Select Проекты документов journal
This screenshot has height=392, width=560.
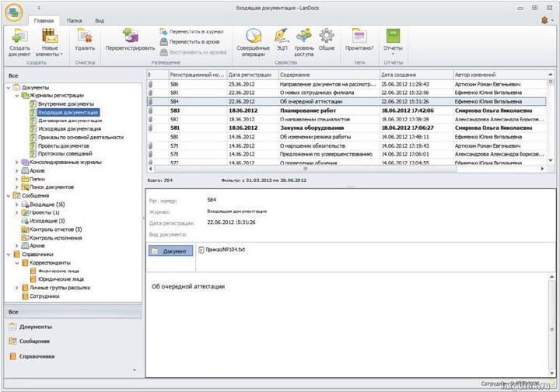click(64, 145)
